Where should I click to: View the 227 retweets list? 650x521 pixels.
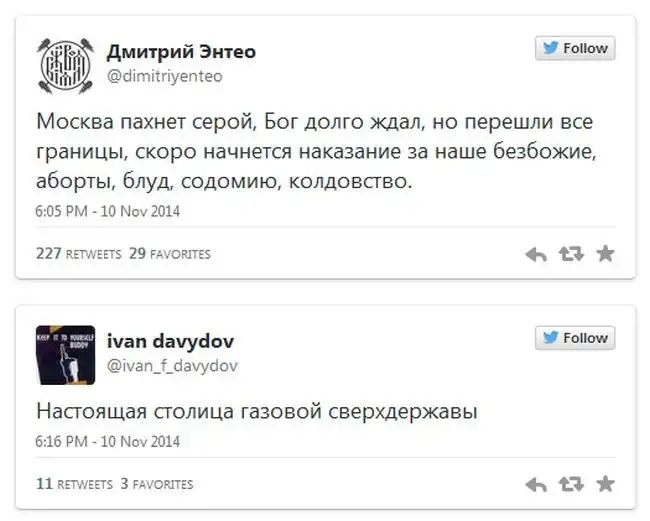pyautogui.click(x=75, y=254)
